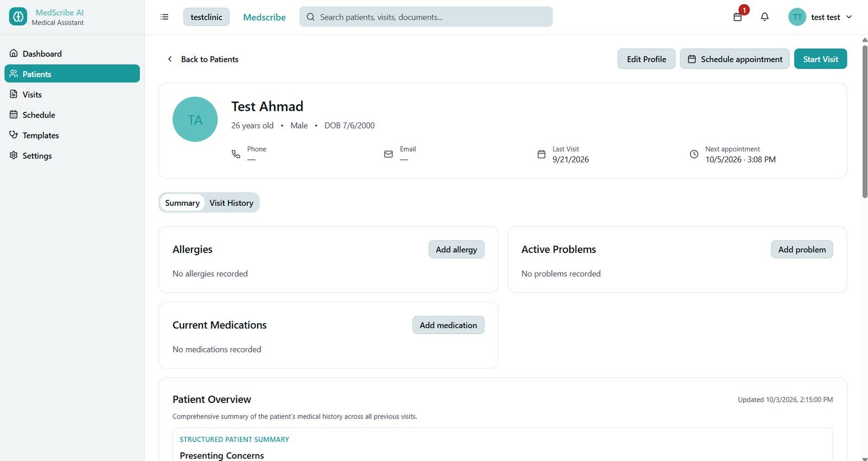Open the notifications bell
The width and height of the screenshot is (868, 461).
[x=765, y=17]
